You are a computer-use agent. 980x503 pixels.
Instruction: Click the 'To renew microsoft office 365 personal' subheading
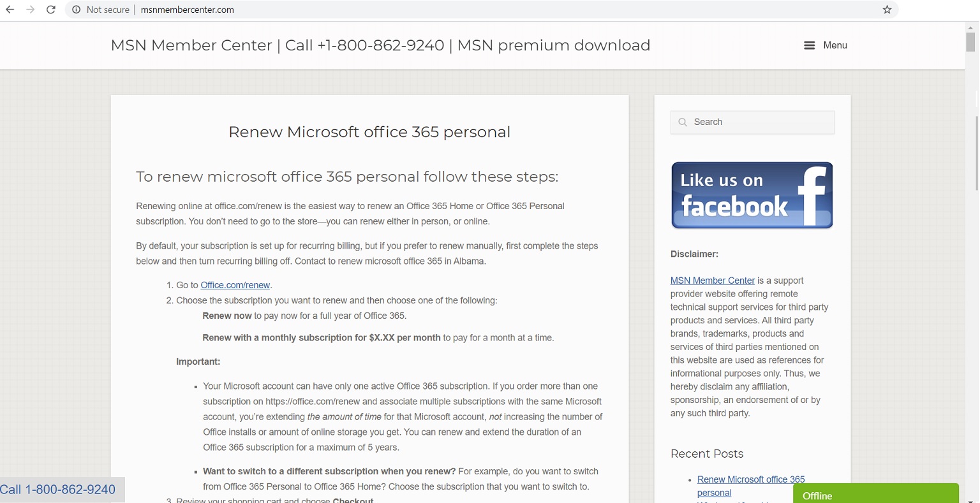(x=347, y=177)
